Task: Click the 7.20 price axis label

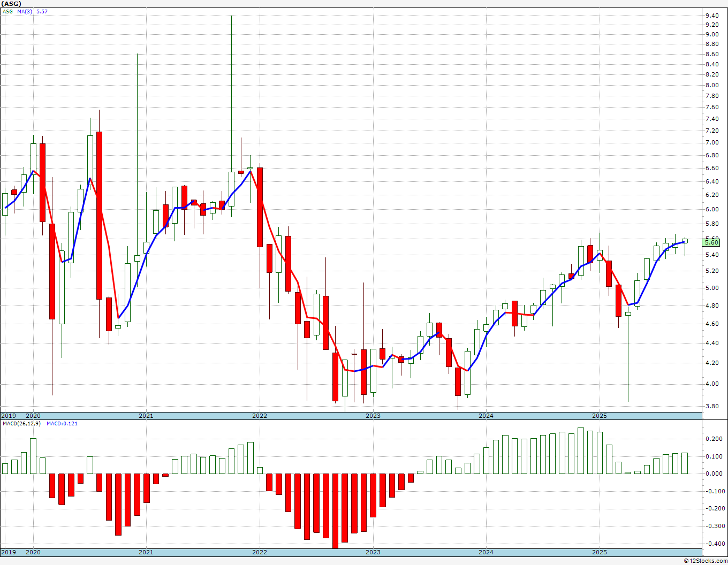Action: pos(712,131)
